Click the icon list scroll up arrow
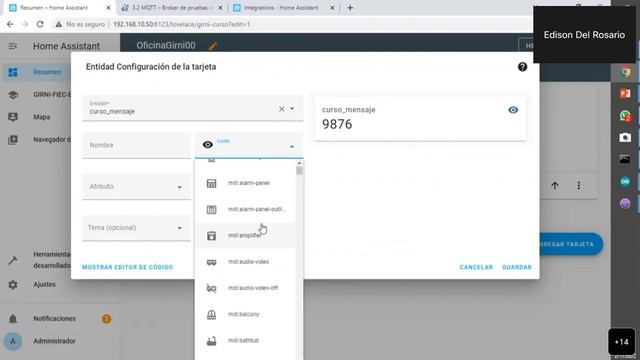 [x=299, y=163]
